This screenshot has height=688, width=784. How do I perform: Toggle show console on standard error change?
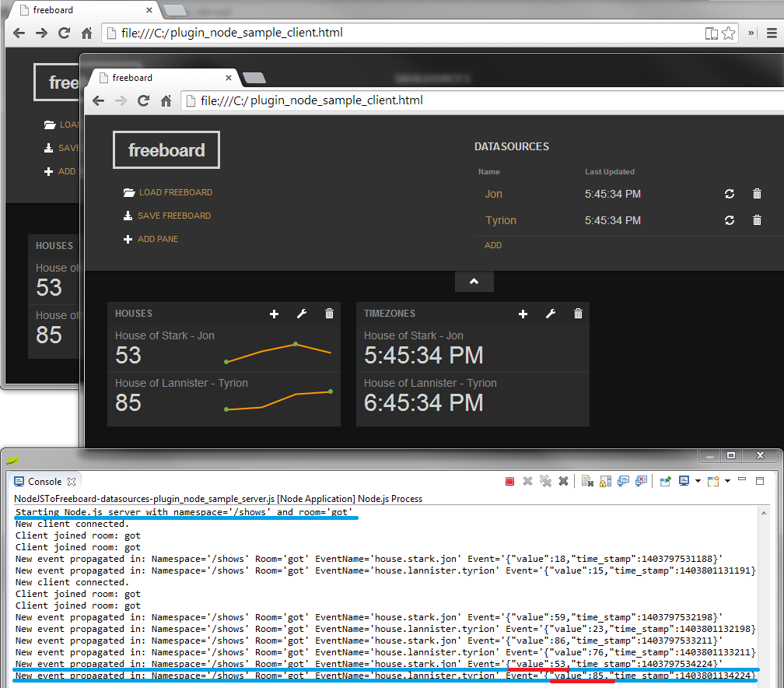641,481
